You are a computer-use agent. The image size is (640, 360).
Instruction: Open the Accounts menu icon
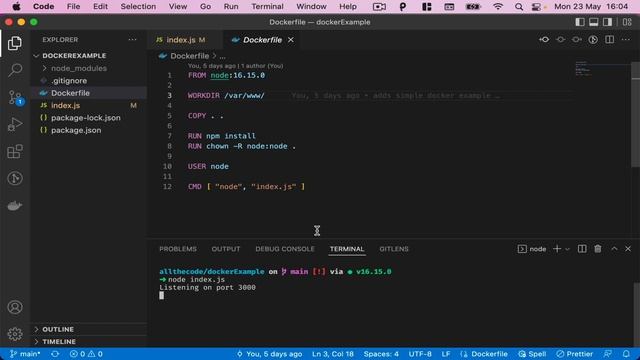(15, 307)
